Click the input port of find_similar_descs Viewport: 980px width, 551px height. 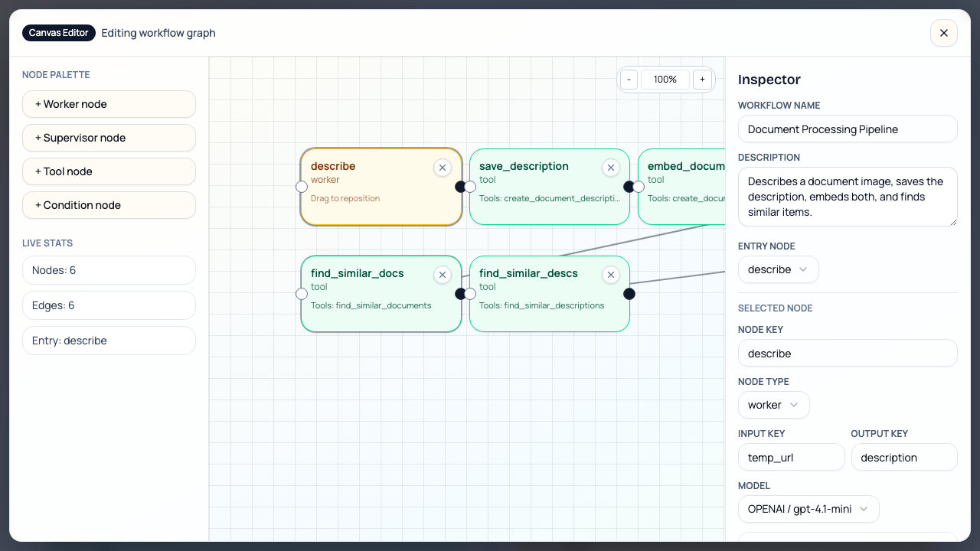(469, 293)
